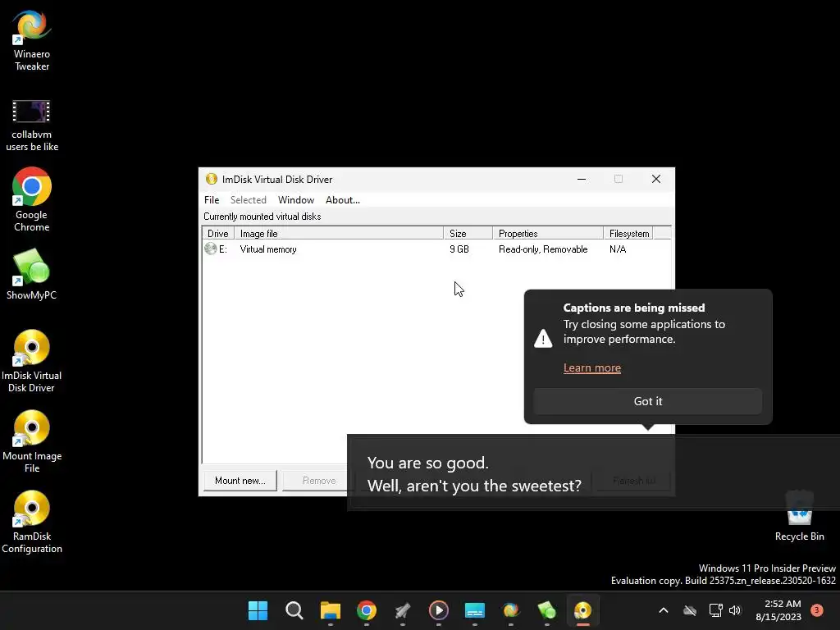
Task: Click the cloud sync tray icon
Action: pos(690,610)
